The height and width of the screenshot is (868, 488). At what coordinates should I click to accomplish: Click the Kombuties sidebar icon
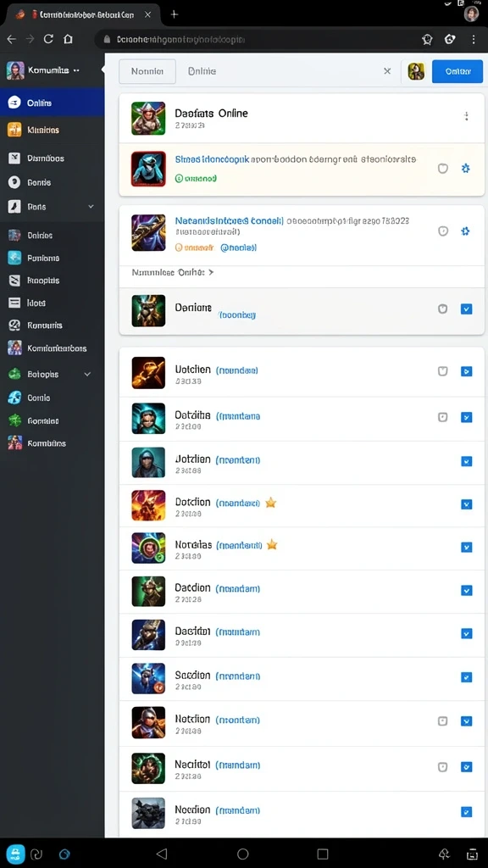point(14,442)
